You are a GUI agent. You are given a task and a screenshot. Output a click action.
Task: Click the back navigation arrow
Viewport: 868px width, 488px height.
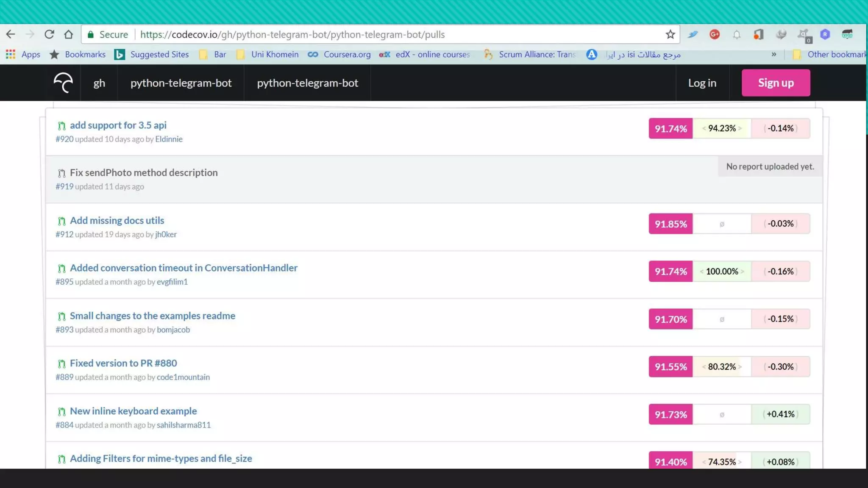tap(11, 34)
